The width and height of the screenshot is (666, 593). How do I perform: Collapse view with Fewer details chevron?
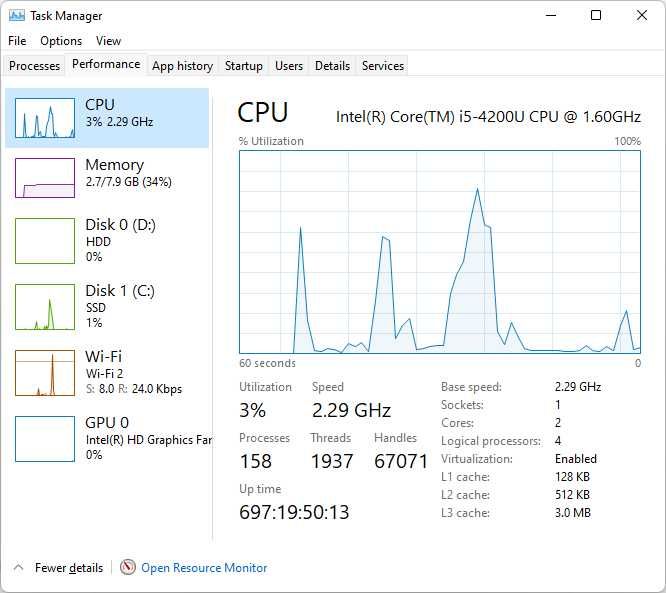coord(18,567)
